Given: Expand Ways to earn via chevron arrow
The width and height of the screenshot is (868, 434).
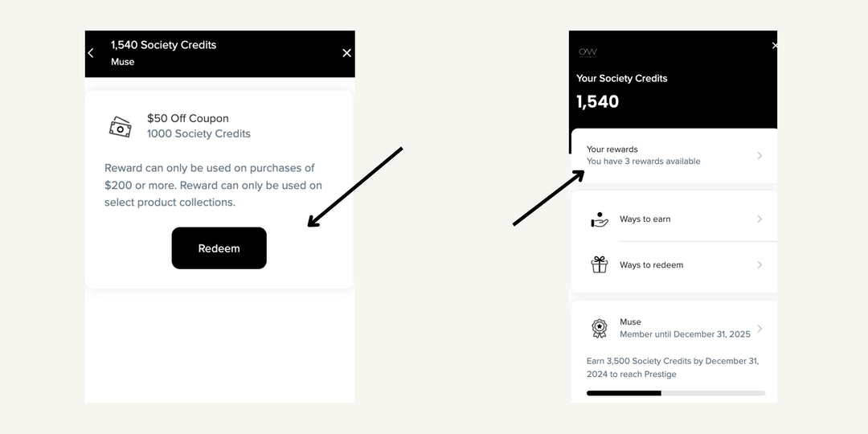Looking at the screenshot, I should [759, 219].
